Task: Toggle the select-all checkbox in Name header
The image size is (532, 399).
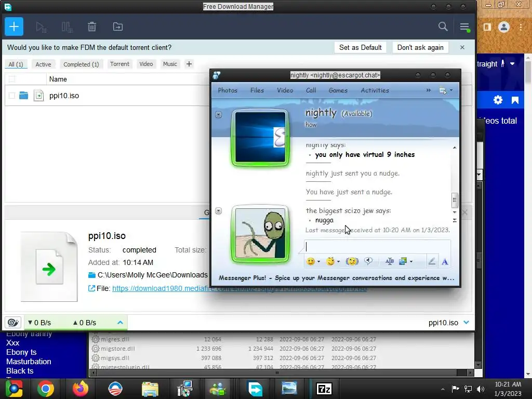Action: pos(12,79)
